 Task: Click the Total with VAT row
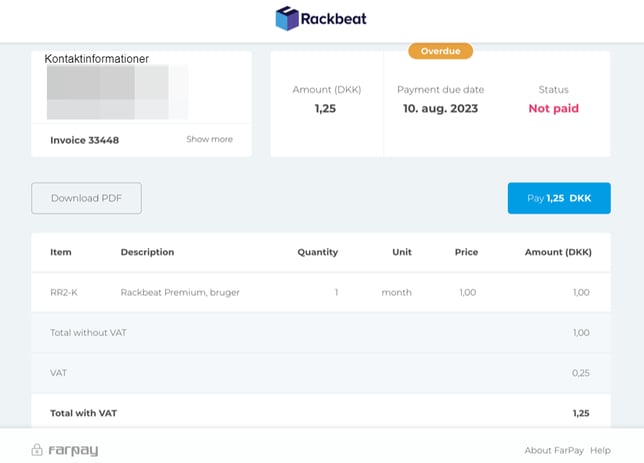coord(320,412)
